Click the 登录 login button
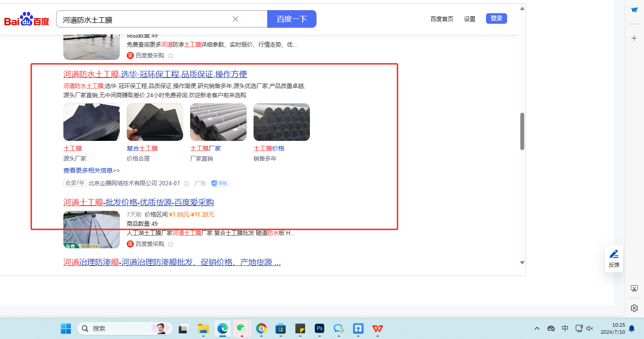 point(497,18)
